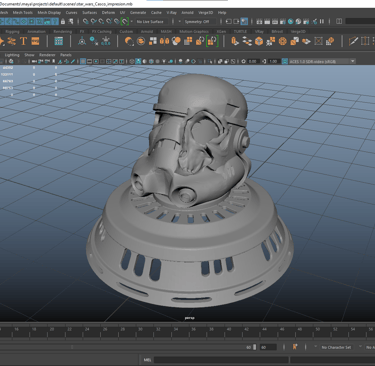Viewport: 375px width, 366px height.
Task: Open the panel Show menu
Action: 29,55
